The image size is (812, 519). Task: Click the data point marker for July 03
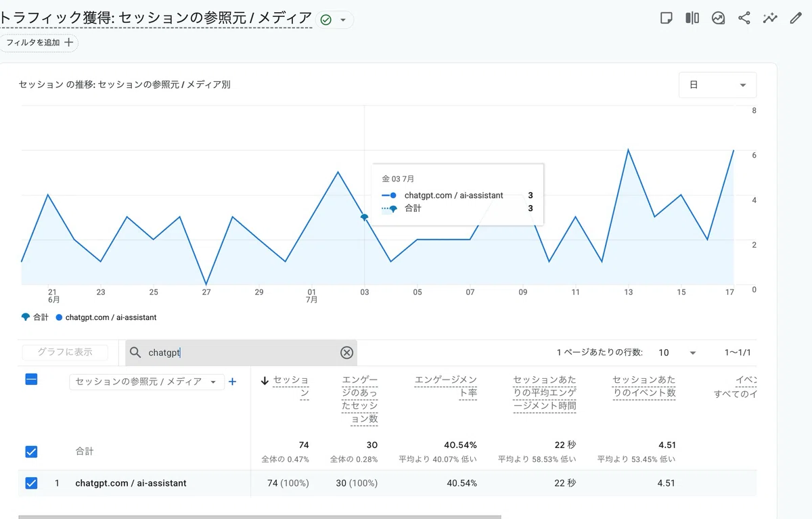[x=364, y=217]
